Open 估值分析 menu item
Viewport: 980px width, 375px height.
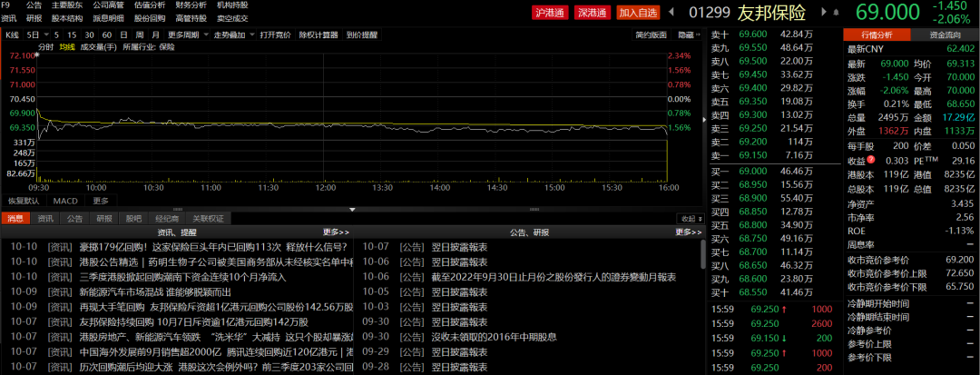pos(150,5)
